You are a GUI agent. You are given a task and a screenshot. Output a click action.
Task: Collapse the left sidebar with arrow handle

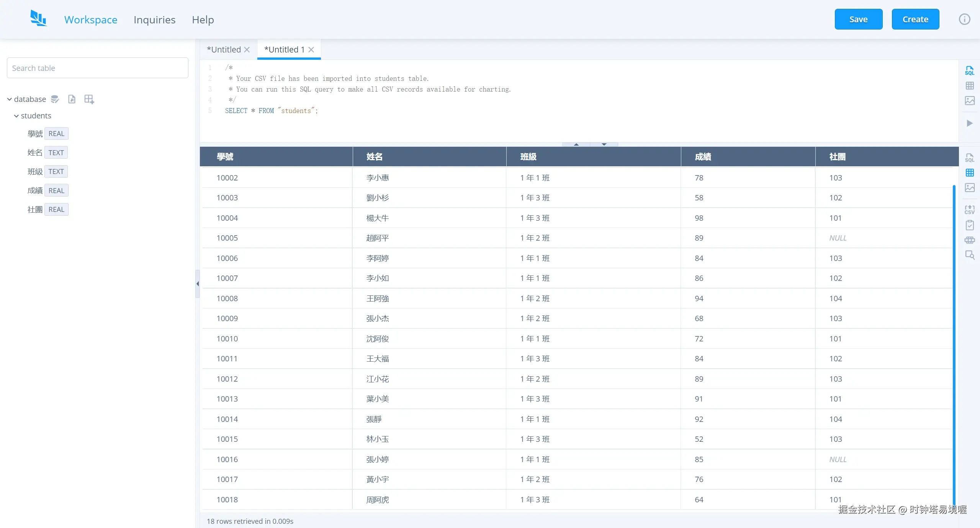[198, 284]
